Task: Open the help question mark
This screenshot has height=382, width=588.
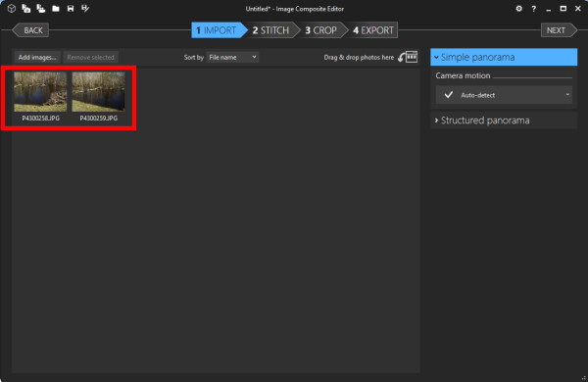Action: (x=534, y=9)
